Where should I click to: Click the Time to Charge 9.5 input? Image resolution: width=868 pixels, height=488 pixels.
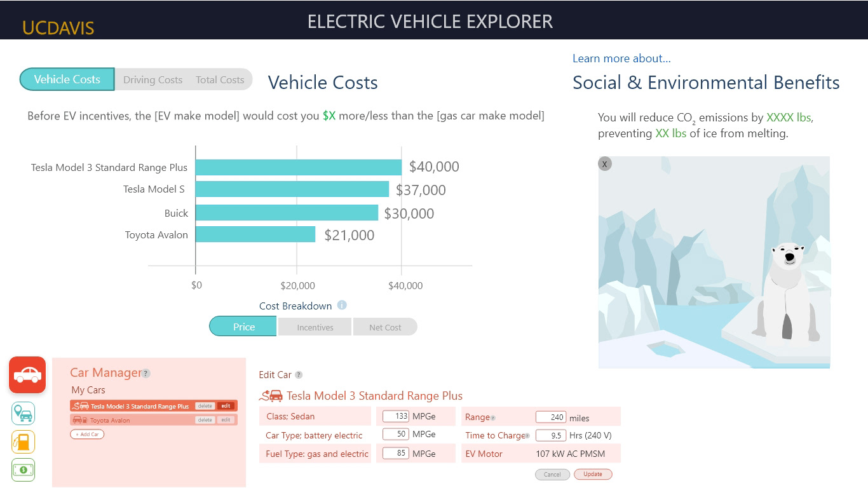coord(550,435)
